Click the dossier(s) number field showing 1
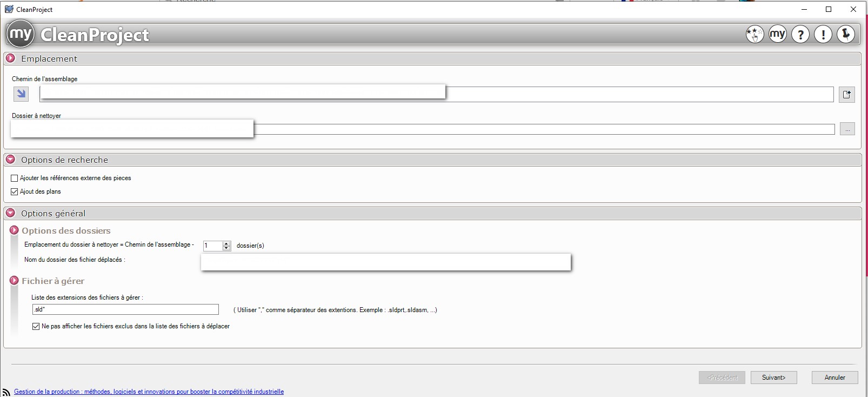Image resolution: width=868 pixels, height=397 pixels. tap(213, 246)
